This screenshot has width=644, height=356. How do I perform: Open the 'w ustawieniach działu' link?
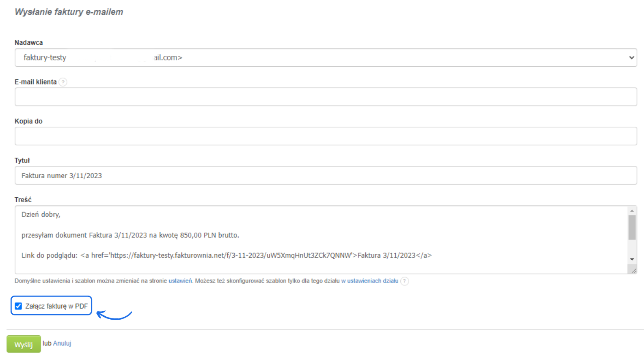click(x=370, y=281)
